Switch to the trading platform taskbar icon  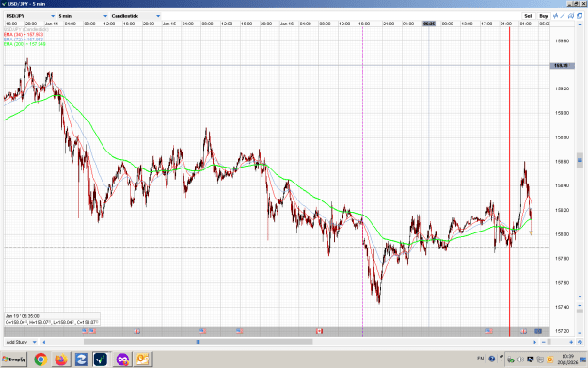pyautogui.click(x=102, y=360)
